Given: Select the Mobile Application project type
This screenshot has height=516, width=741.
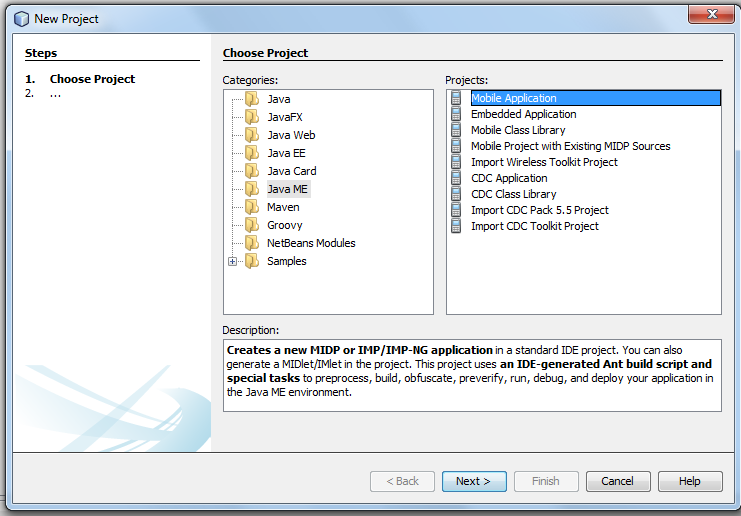Looking at the screenshot, I should (595, 98).
